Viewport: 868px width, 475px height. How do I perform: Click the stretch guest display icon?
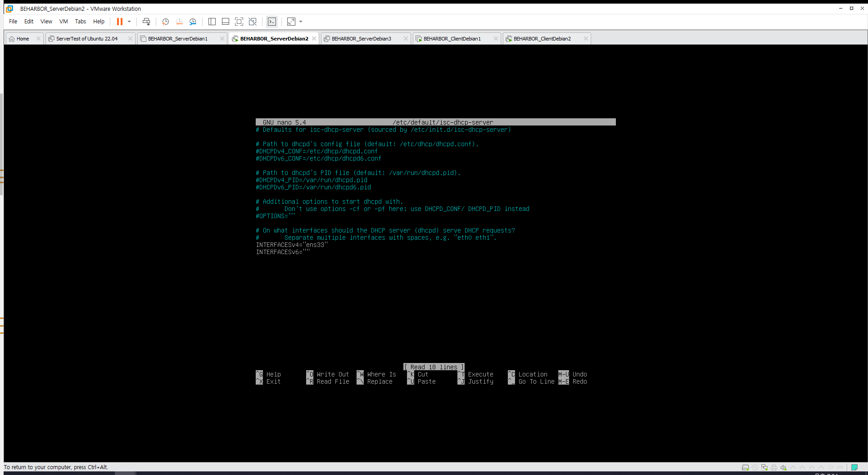coord(291,22)
